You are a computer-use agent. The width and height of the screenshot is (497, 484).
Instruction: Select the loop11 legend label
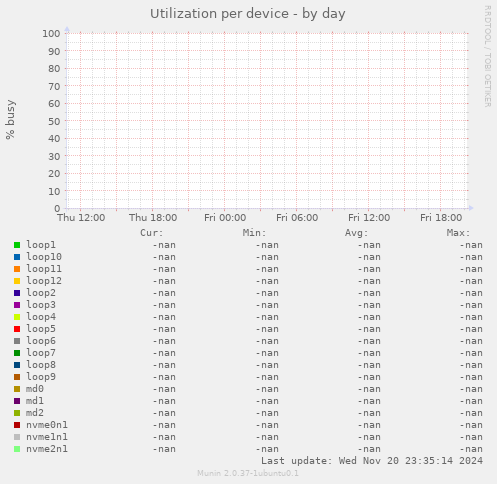[x=44, y=269]
